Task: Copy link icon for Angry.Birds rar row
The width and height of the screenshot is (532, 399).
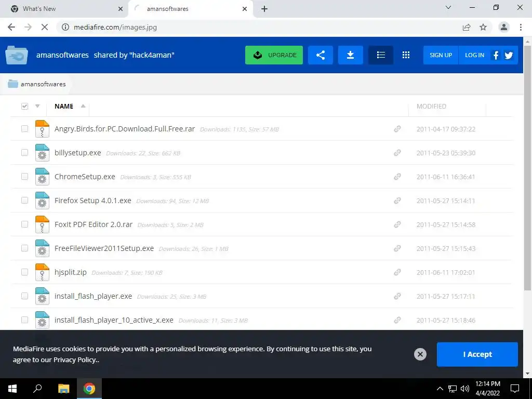Action: [397, 129]
